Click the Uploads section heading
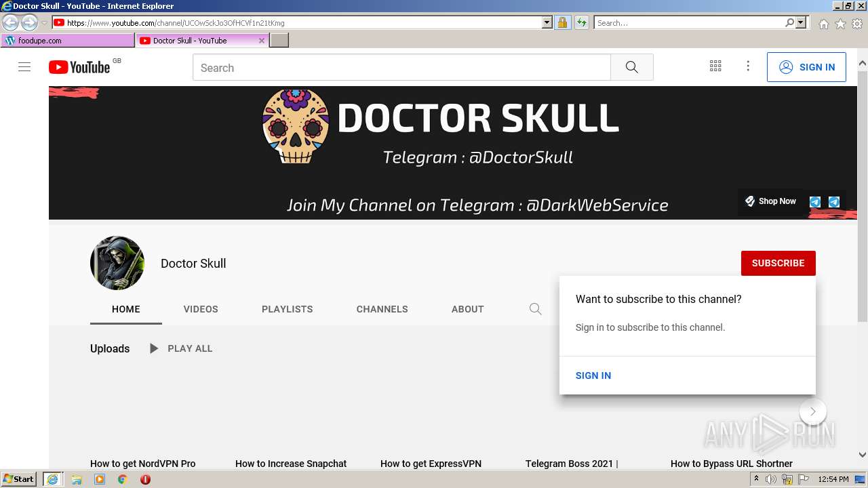The width and height of the screenshot is (868, 488). tap(110, 348)
